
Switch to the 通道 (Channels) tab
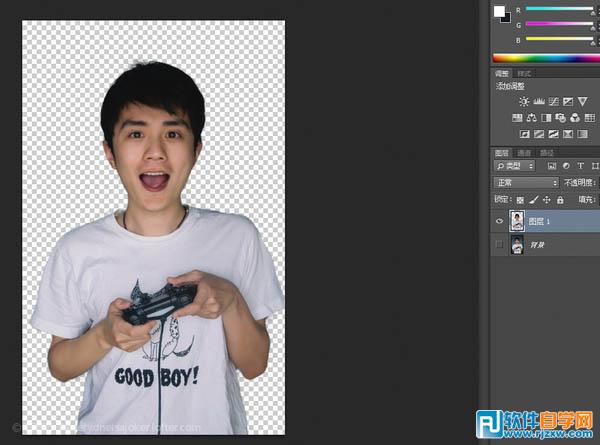524,153
